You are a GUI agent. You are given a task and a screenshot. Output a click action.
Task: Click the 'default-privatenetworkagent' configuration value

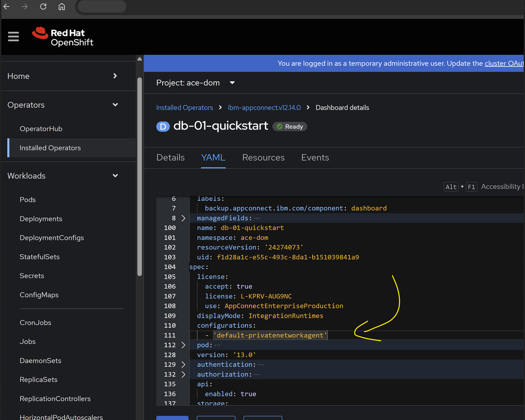click(270, 335)
